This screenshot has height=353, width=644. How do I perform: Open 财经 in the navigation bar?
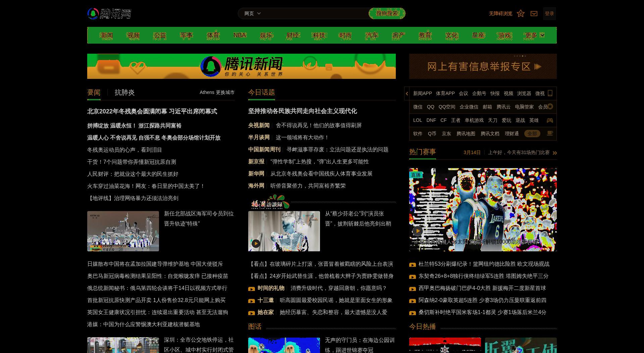[x=292, y=35]
